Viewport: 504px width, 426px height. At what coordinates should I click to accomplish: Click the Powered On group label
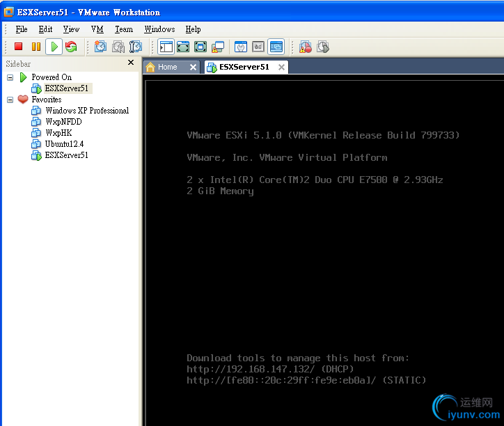point(52,77)
